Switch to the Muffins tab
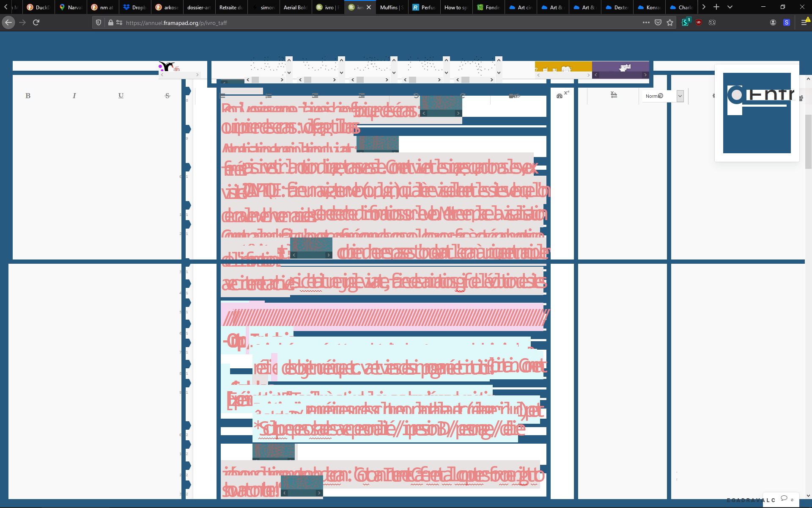Viewport: 812px width, 508px height. 391,7
